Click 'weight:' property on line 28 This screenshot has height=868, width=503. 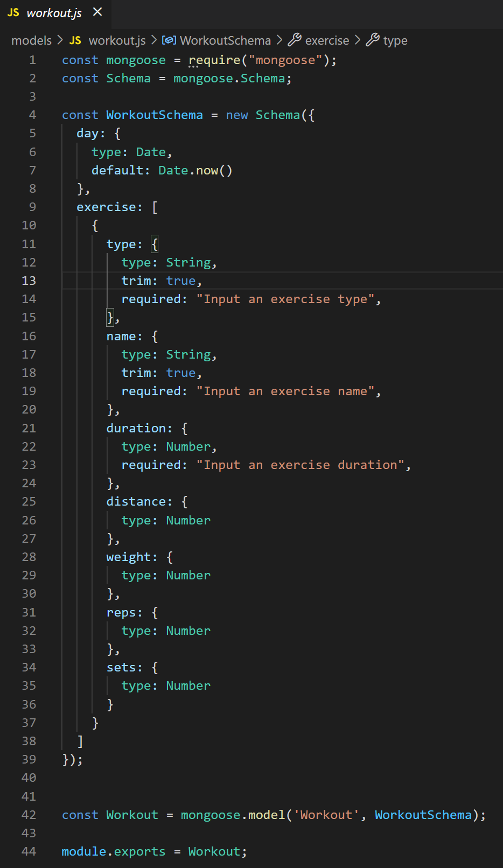click(x=132, y=557)
